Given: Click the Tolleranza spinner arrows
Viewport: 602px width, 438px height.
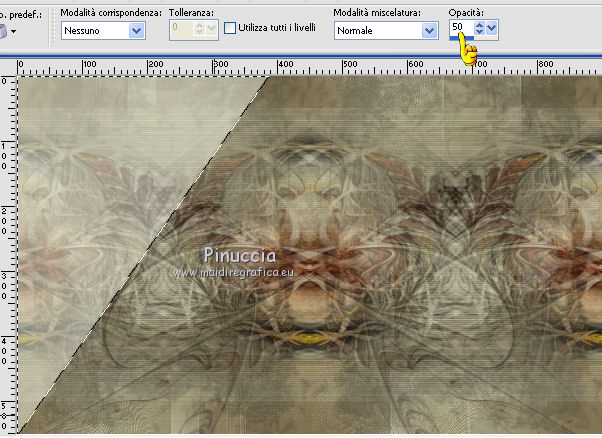Looking at the screenshot, I should pos(199,28).
